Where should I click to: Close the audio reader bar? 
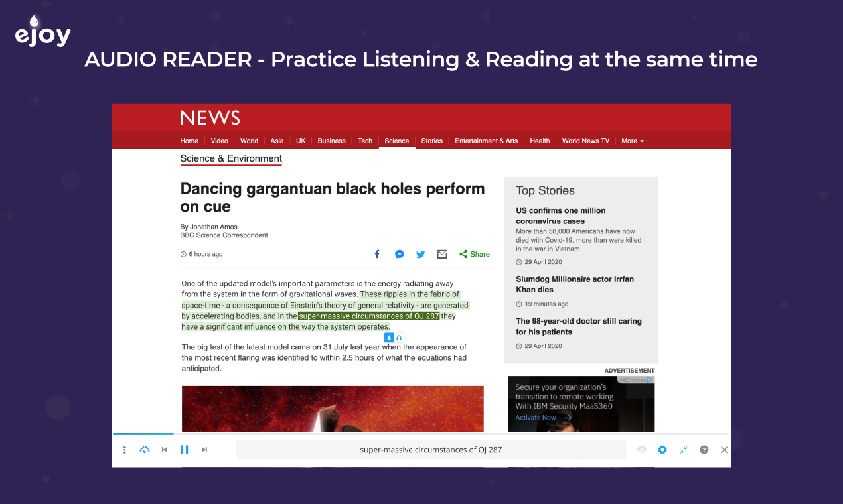point(724,450)
